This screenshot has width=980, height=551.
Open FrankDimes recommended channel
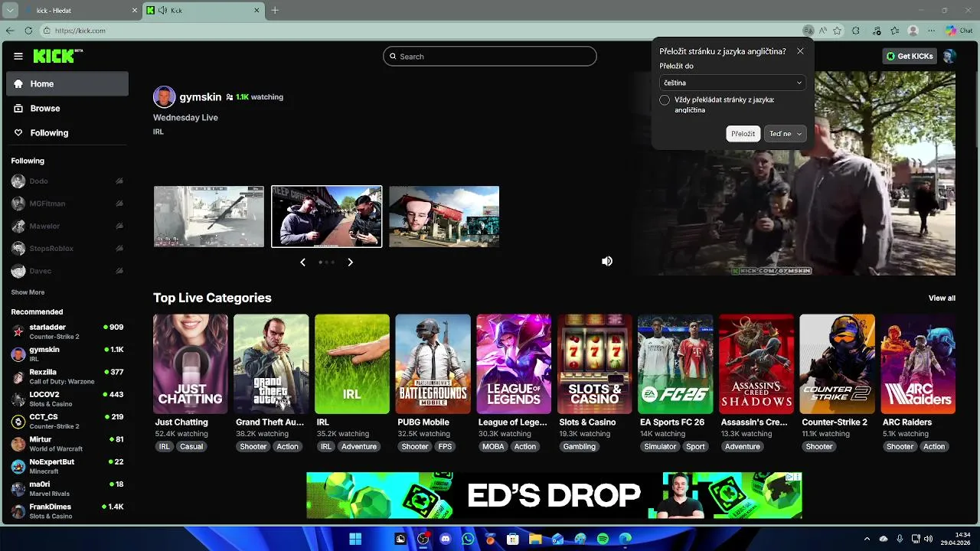click(x=67, y=511)
